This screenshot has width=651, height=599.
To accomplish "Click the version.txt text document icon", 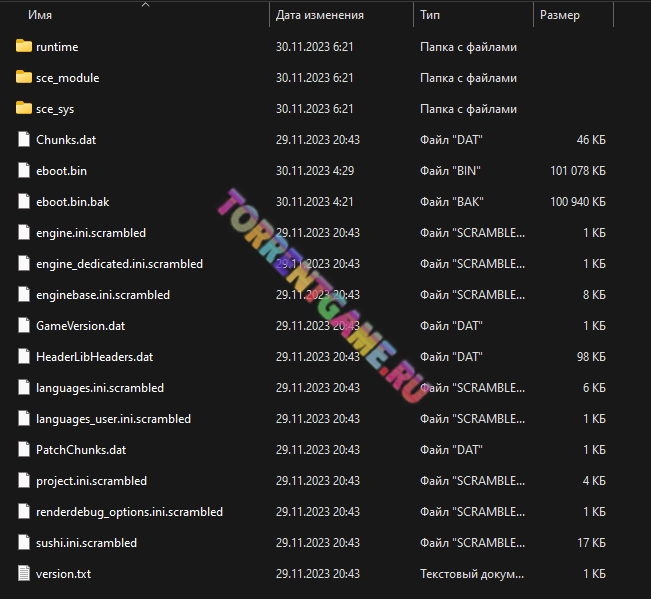I will [x=24, y=574].
